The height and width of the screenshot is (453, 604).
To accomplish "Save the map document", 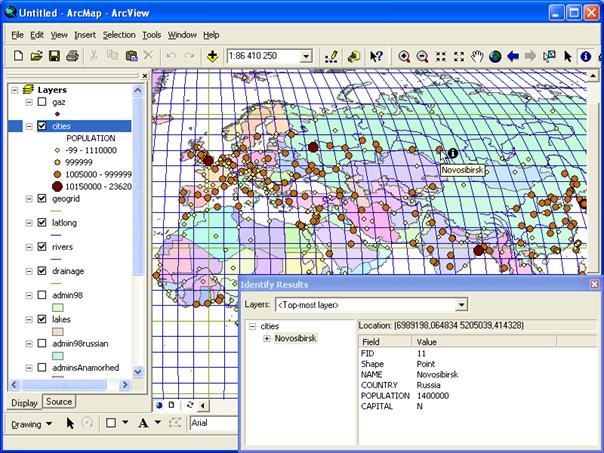I will click(55, 56).
